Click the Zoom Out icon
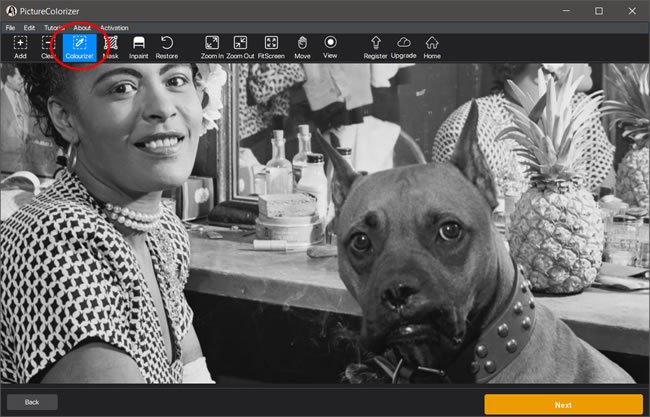The image size is (650, 417). [240, 47]
